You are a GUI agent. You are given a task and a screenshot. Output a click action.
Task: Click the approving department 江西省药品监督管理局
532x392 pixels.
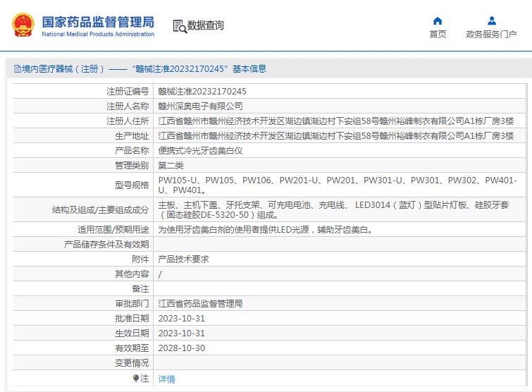click(x=200, y=304)
